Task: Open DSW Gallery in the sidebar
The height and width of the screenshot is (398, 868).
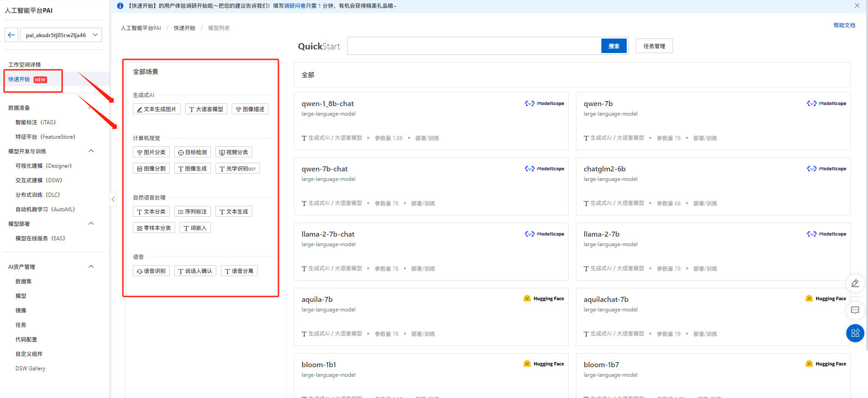Action: pyautogui.click(x=30, y=369)
